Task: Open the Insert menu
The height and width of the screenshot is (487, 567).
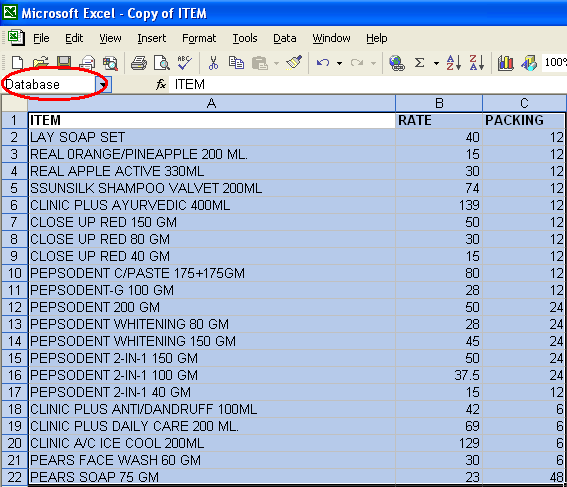Action: tap(152, 38)
